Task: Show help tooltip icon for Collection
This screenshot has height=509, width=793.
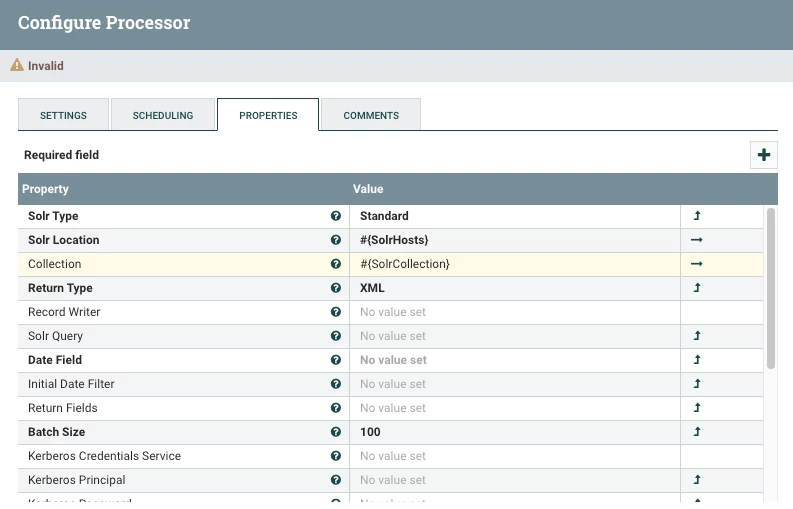Action: 336,264
